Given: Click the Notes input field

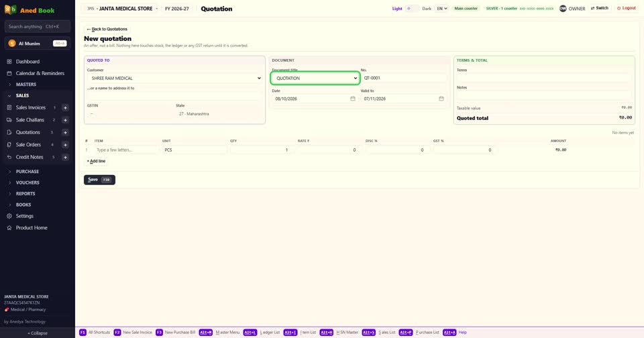Looking at the screenshot, I should [544, 96].
